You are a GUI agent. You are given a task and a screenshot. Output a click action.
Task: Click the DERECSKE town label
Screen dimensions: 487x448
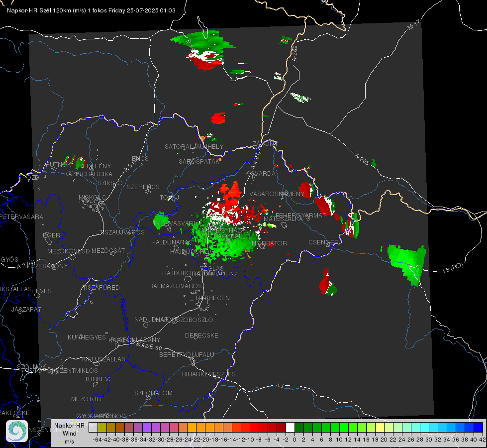pos(201,336)
